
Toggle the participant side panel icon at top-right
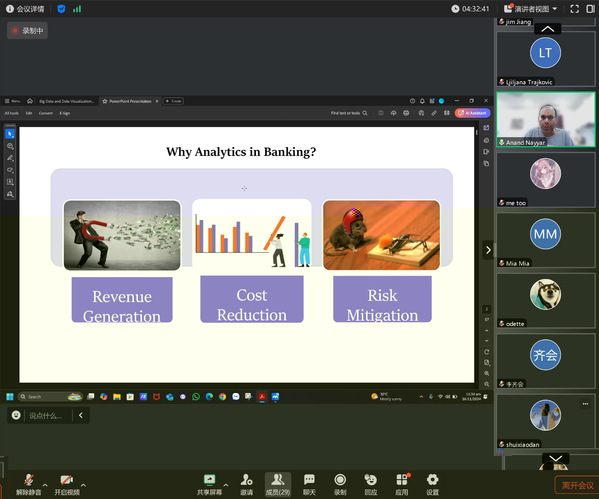tap(591, 9)
